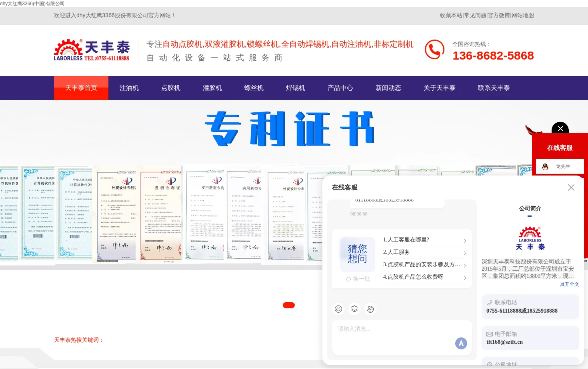Open question 3 about 点胶机产品的安装步骤
This screenshot has height=369, width=588.
click(425, 265)
